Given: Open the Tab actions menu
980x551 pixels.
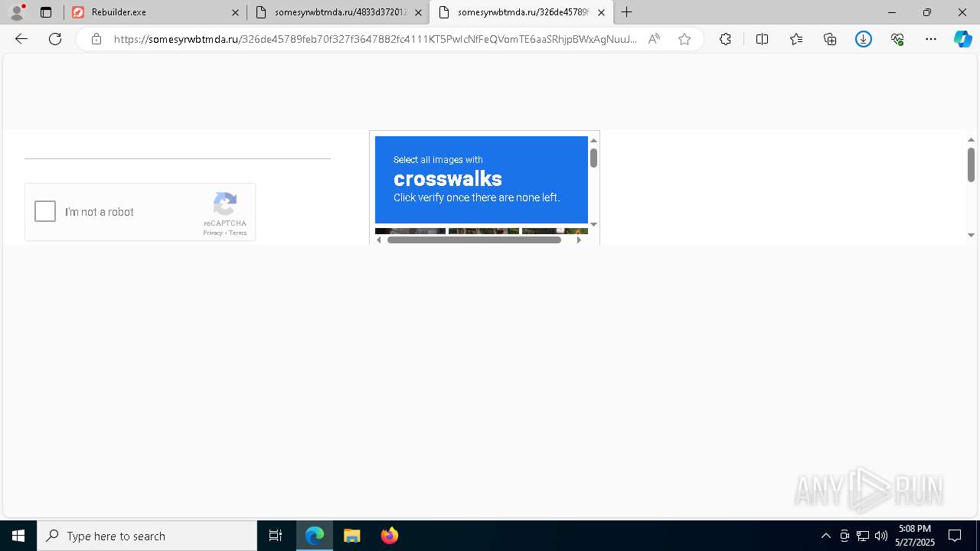Looking at the screenshot, I should pos(46,12).
